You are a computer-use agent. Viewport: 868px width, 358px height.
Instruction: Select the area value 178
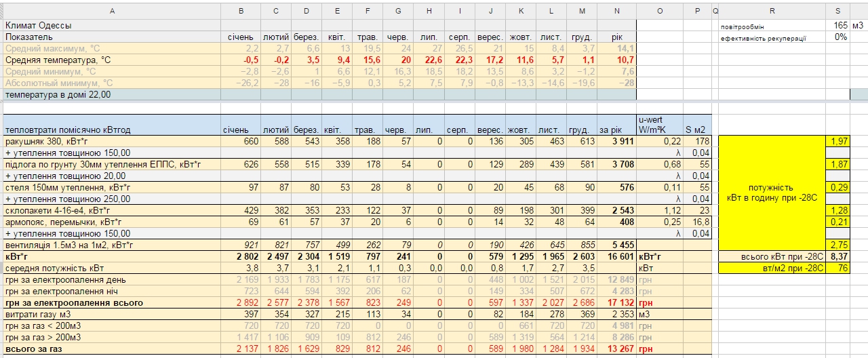[698, 141]
